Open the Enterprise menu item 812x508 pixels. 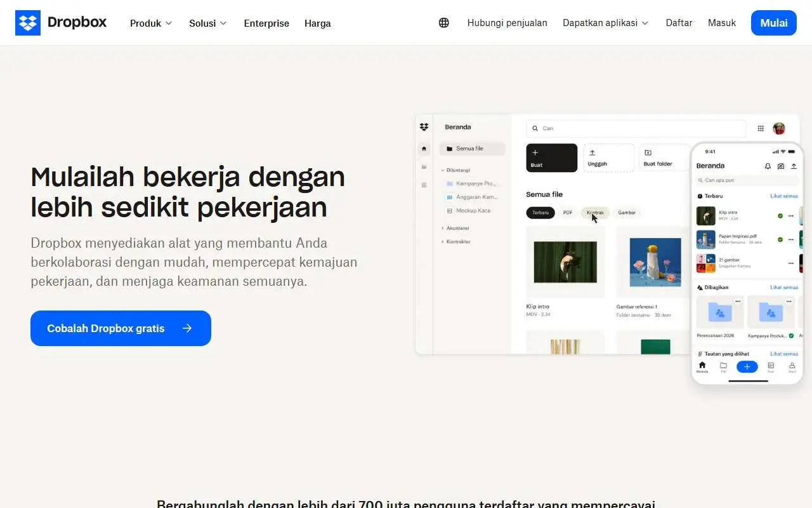click(x=266, y=23)
